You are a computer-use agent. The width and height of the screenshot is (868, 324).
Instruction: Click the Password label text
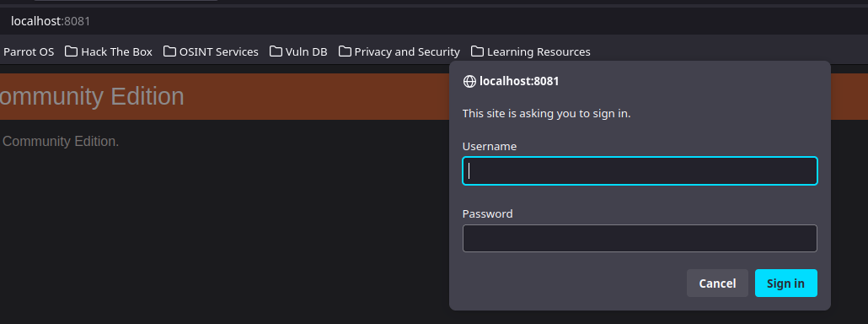click(x=488, y=213)
